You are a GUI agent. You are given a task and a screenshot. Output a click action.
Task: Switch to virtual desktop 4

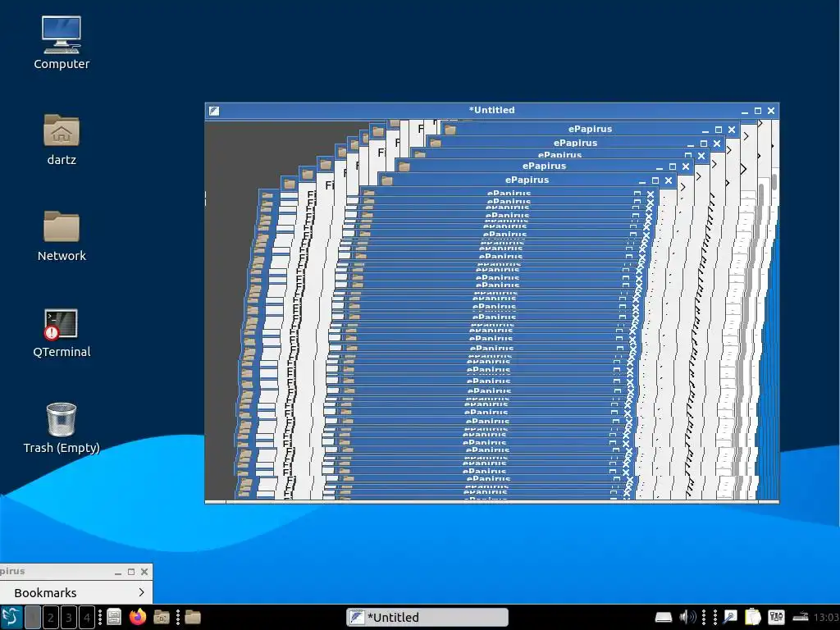(x=87, y=617)
